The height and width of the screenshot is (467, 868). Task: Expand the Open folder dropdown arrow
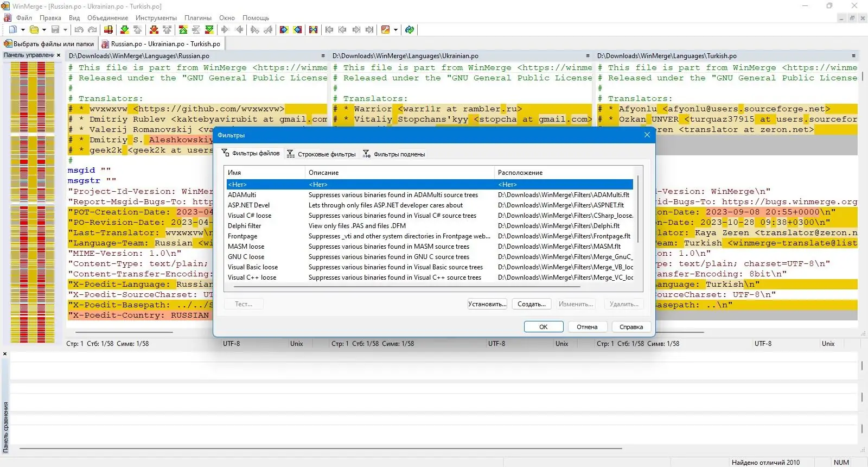44,30
